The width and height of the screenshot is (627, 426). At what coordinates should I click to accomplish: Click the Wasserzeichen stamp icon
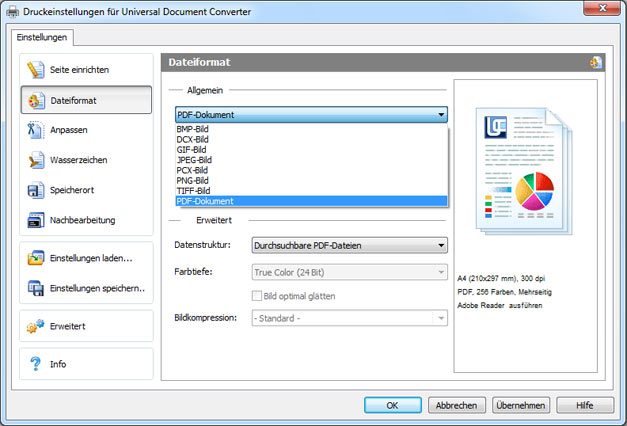click(36, 160)
